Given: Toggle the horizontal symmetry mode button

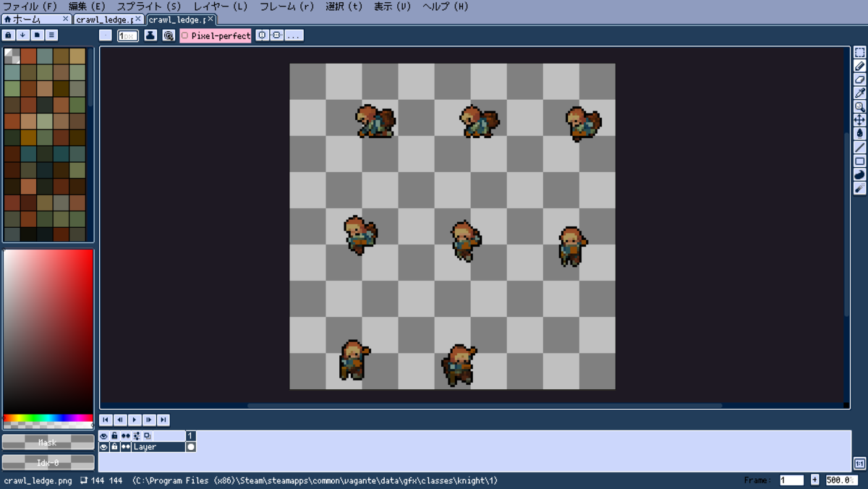Looking at the screenshot, I should coord(276,35).
